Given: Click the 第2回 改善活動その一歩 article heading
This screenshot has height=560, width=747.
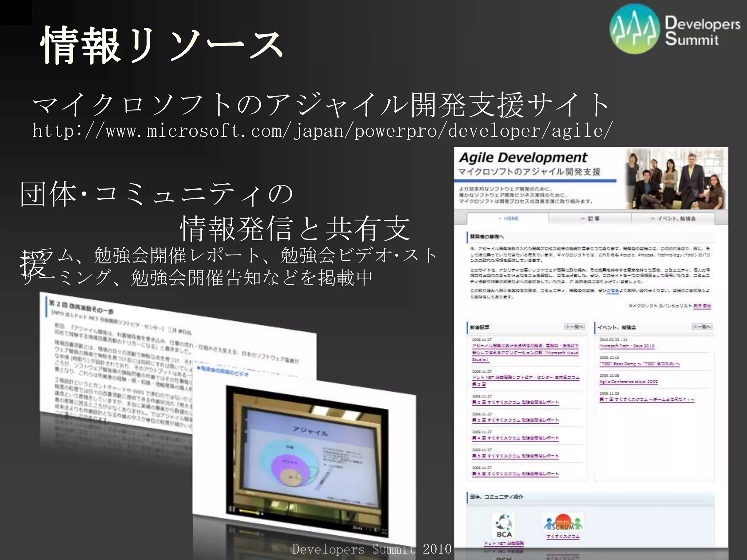Looking at the screenshot, I should [x=81, y=307].
